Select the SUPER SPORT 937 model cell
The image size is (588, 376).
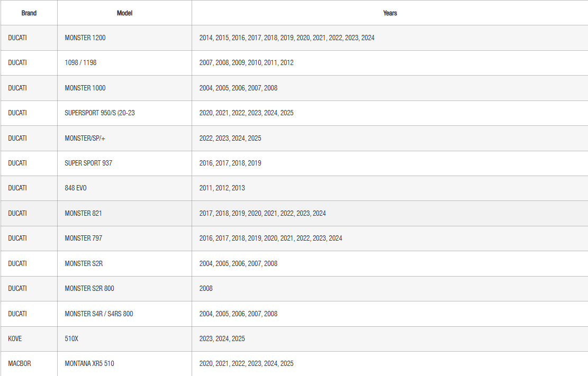click(88, 163)
